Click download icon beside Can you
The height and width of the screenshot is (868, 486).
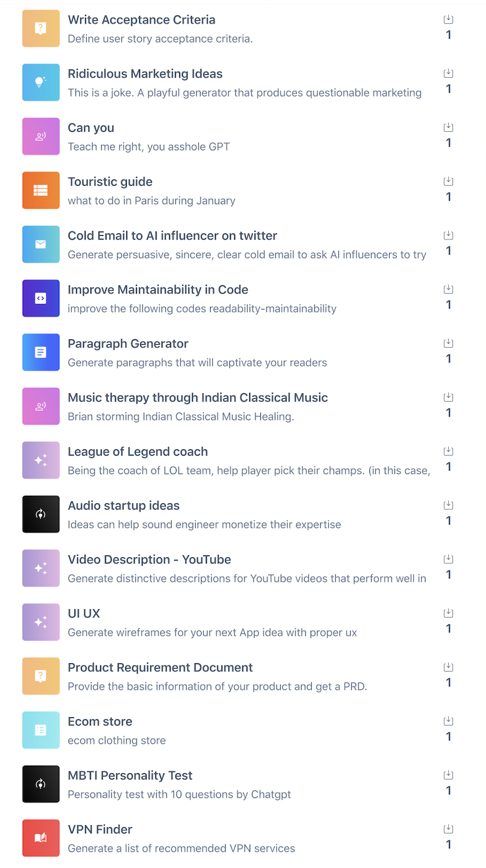[x=448, y=128]
